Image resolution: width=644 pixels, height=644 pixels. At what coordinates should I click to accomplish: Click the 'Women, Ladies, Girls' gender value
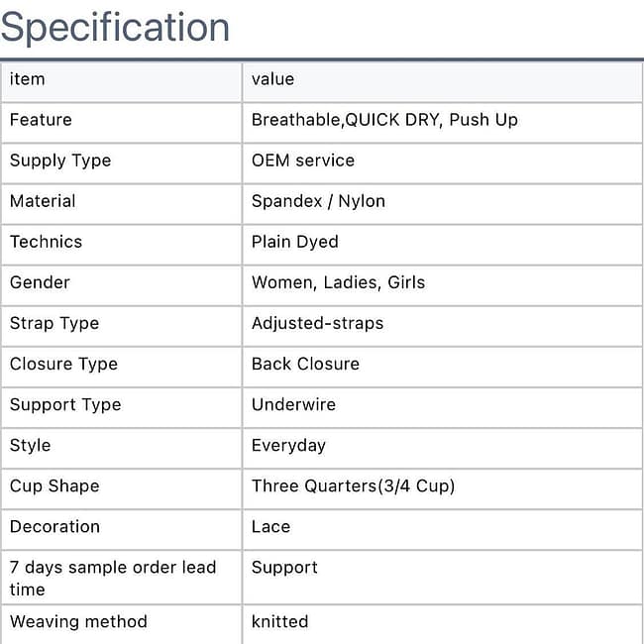point(338,282)
